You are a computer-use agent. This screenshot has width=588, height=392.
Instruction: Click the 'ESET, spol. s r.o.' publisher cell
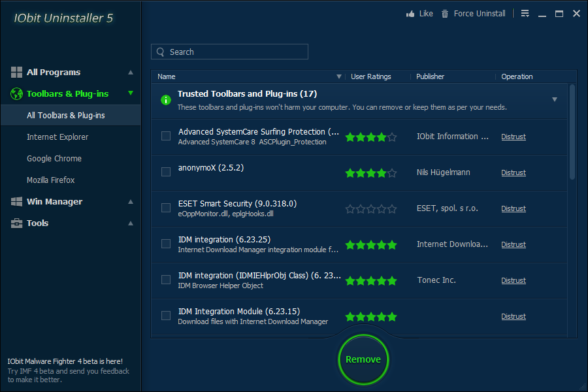448,208
